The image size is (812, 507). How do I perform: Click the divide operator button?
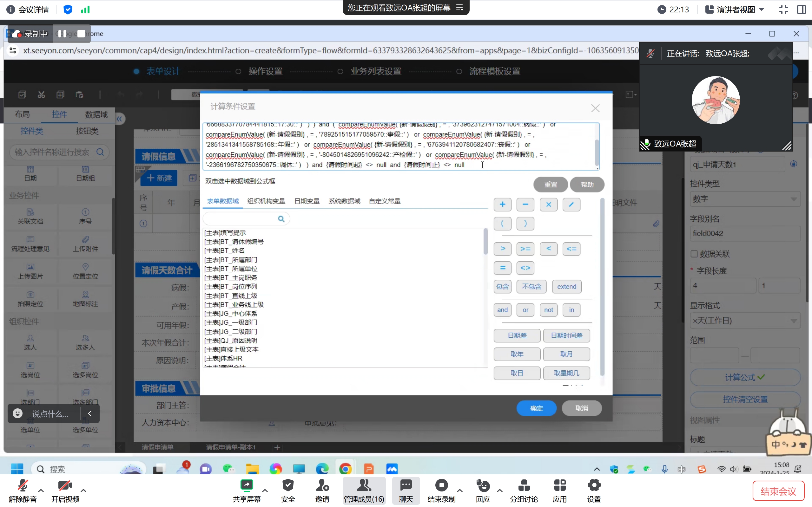(x=571, y=205)
